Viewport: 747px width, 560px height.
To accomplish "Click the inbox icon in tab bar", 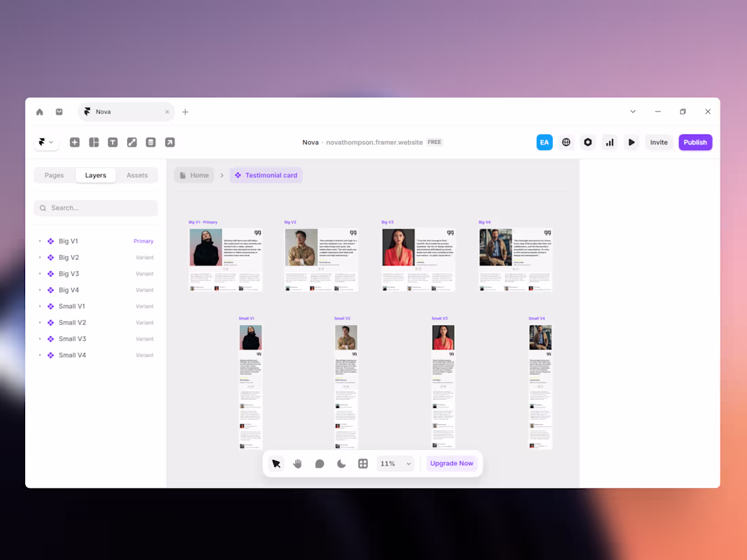I will 59,112.
